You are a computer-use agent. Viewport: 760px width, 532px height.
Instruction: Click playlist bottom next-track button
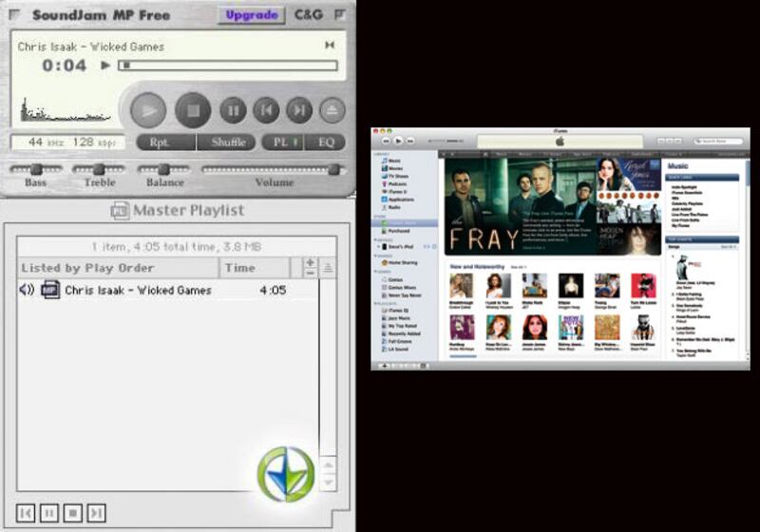[x=97, y=513]
